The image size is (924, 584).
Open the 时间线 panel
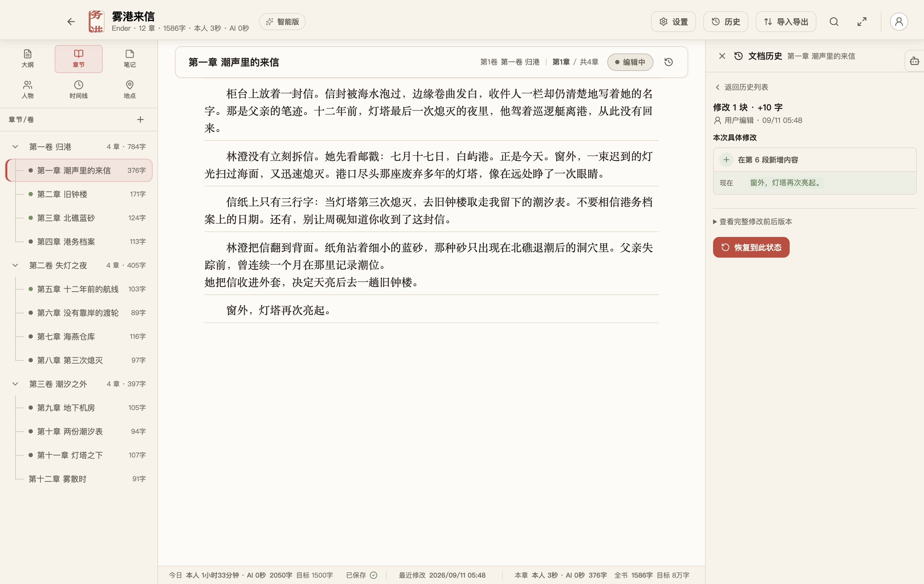[x=78, y=89]
